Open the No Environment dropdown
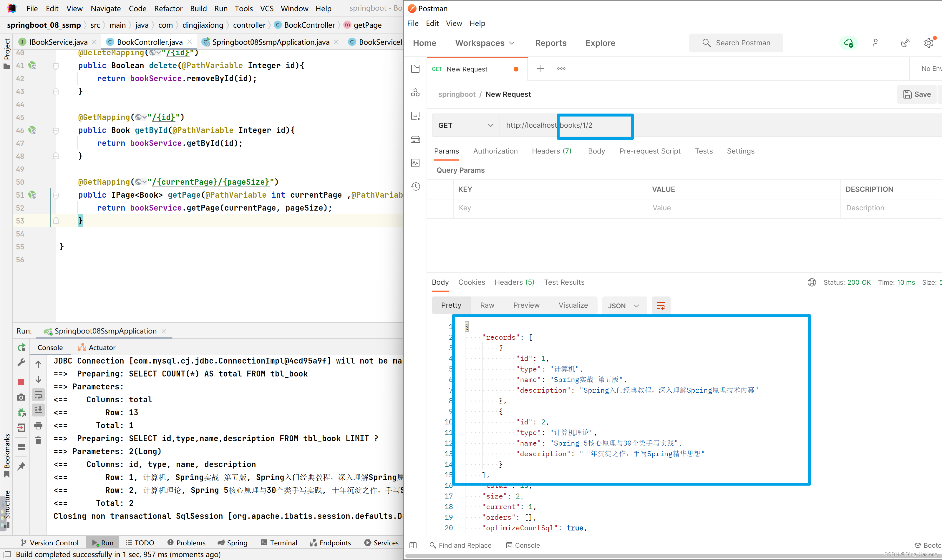The width and height of the screenshot is (942, 560). tap(931, 69)
